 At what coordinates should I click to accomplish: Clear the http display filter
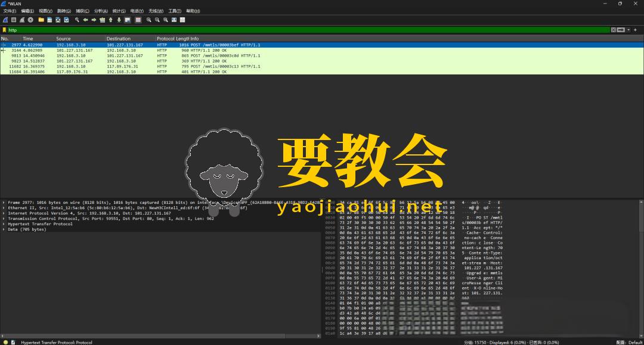point(613,30)
